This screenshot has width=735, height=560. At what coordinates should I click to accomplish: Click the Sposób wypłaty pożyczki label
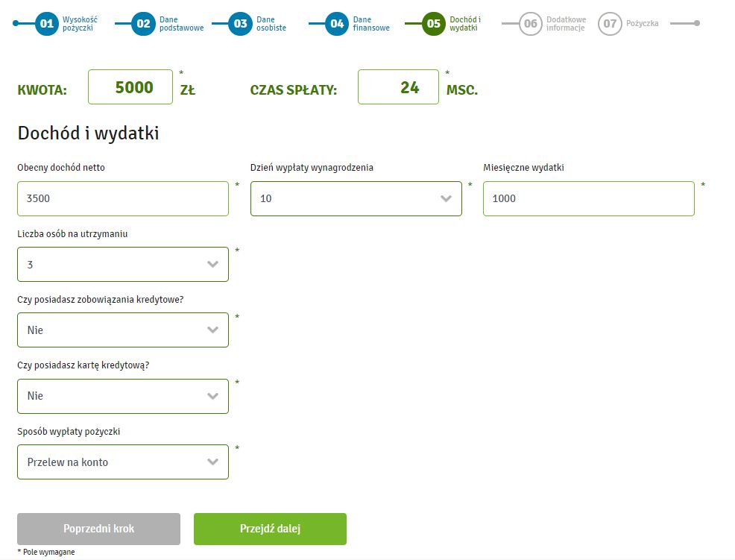[x=69, y=431]
